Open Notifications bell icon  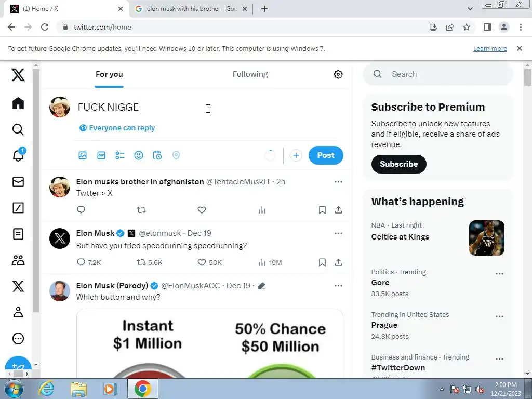click(18, 155)
